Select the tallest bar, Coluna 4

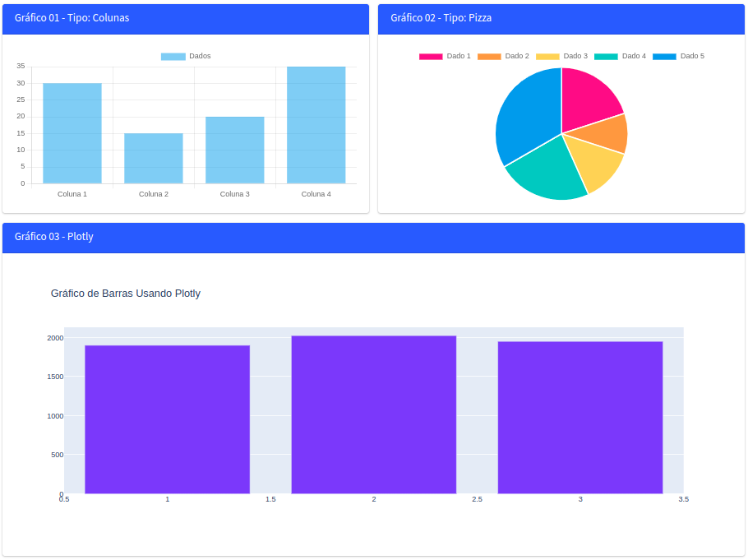tap(316, 125)
